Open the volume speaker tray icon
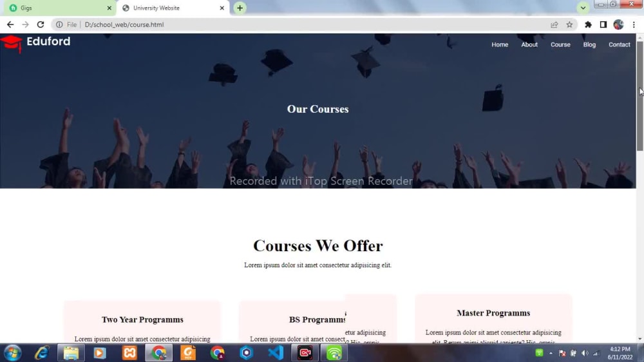This screenshot has width=644, height=362. (x=585, y=354)
